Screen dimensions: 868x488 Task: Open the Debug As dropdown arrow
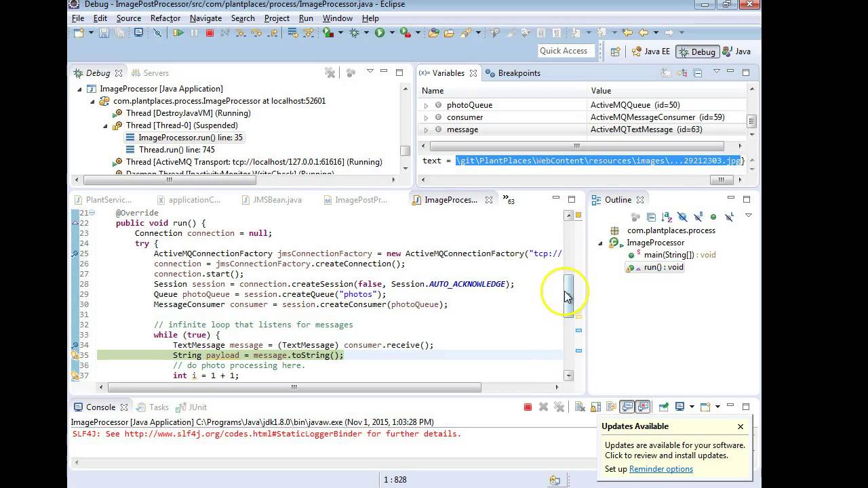(x=366, y=33)
